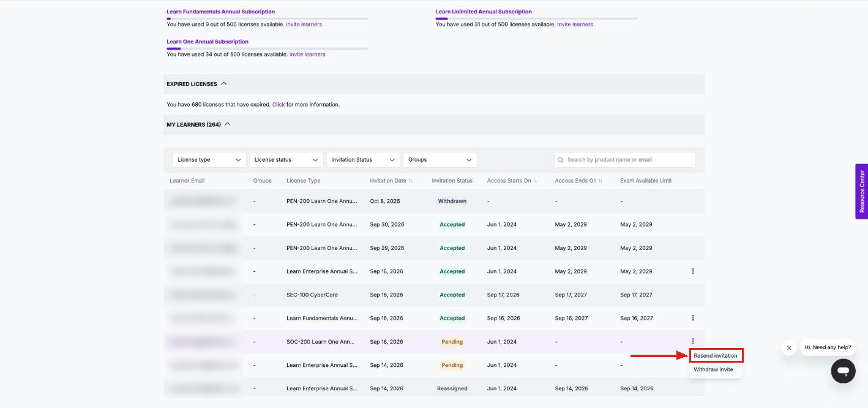This screenshot has width=868, height=408.
Task: Dismiss the 'Hi. Need any help?' message
Action: pos(789,348)
